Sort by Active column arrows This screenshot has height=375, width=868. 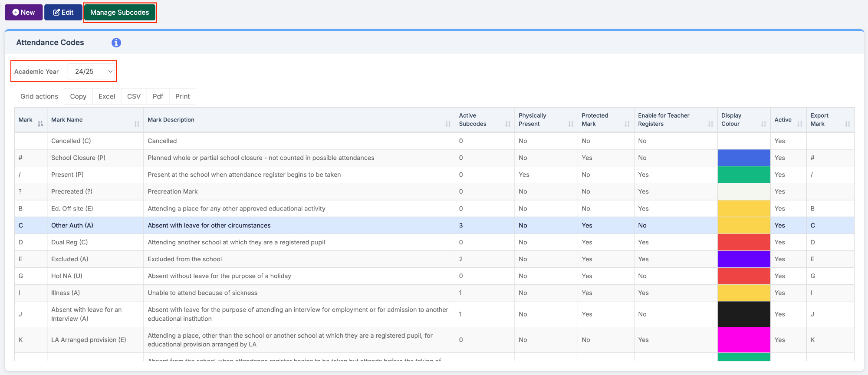(799, 124)
